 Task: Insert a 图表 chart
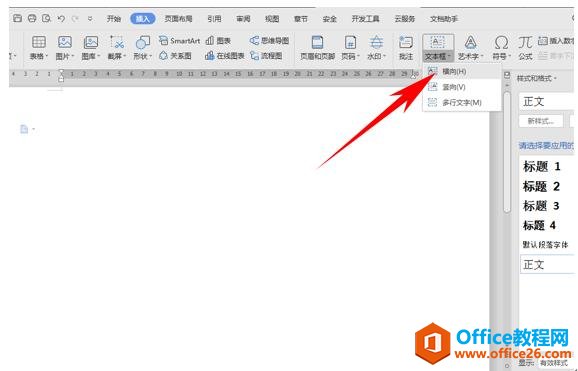218,41
